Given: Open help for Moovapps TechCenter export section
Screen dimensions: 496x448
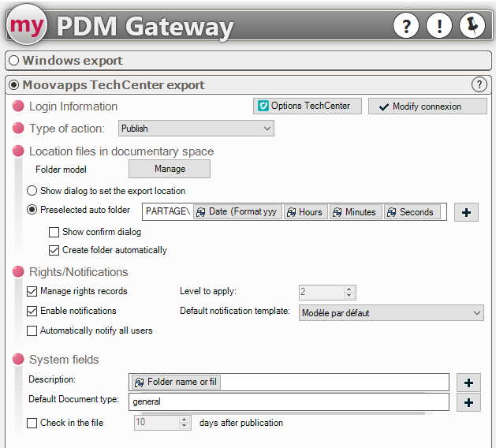Looking at the screenshot, I should 479,85.
